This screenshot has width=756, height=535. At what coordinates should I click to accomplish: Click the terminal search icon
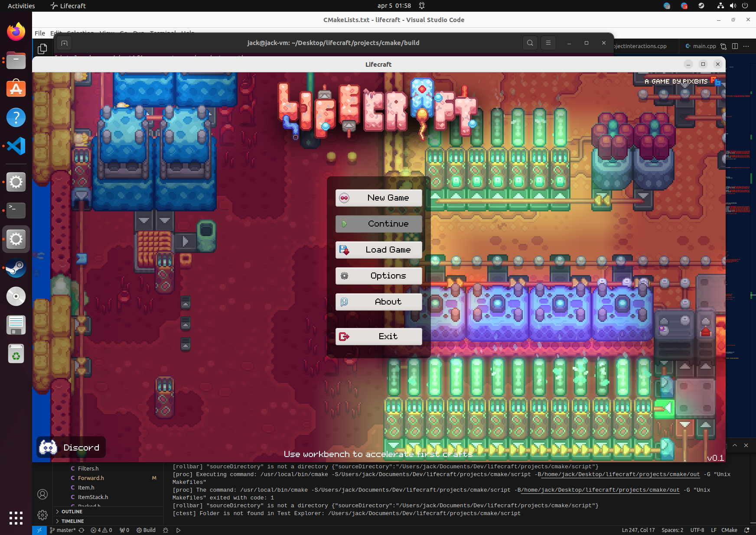pyautogui.click(x=530, y=43)
